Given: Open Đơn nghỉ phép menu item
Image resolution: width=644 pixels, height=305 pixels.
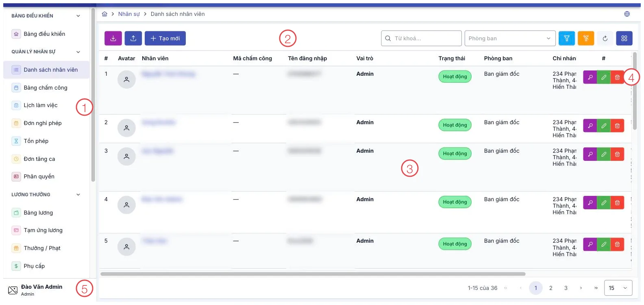Looking at the screenshot, I should pos(46,123).
